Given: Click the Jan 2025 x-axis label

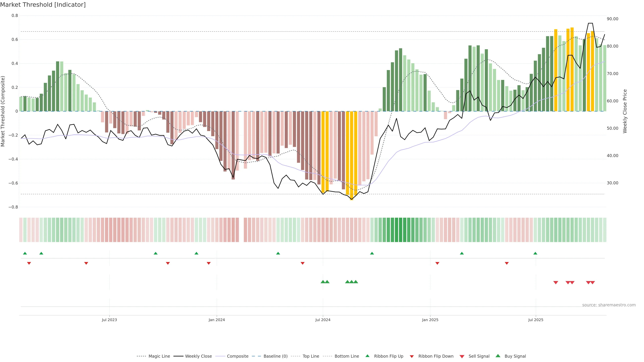Looking at the screenshot, I should [430, 320].
